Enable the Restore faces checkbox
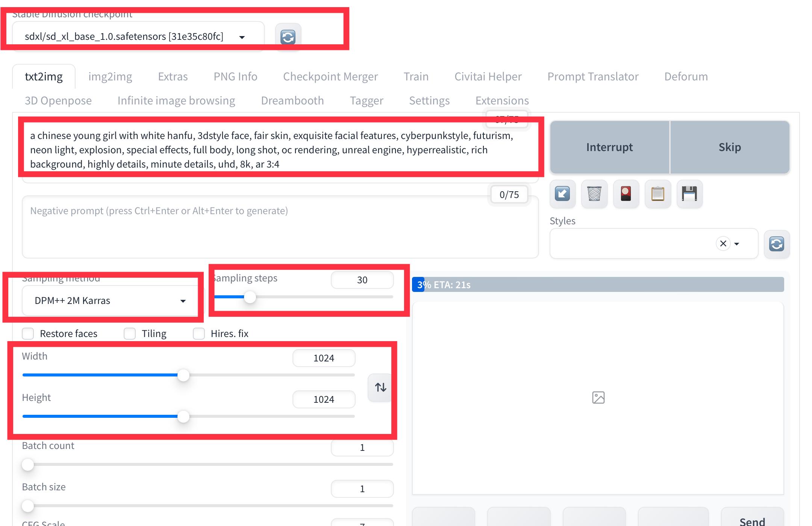Image resolution: width=812 pixels, height=526 pixels. tap(28, 334)
